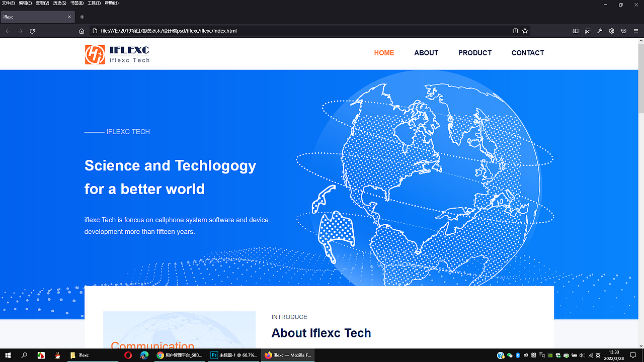Open the volume speaker control
644x362 pixels.
pos(582,355)
